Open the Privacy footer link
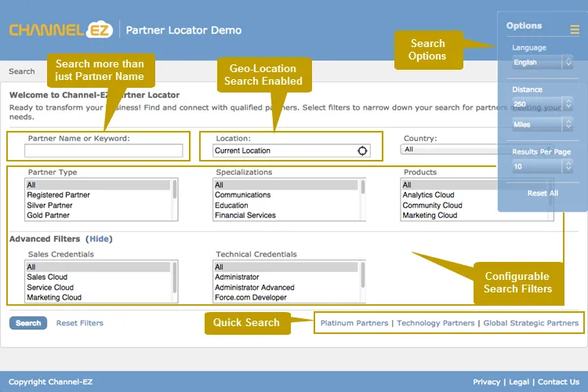Viewport: 588px width, 392px height. [486, 382]
